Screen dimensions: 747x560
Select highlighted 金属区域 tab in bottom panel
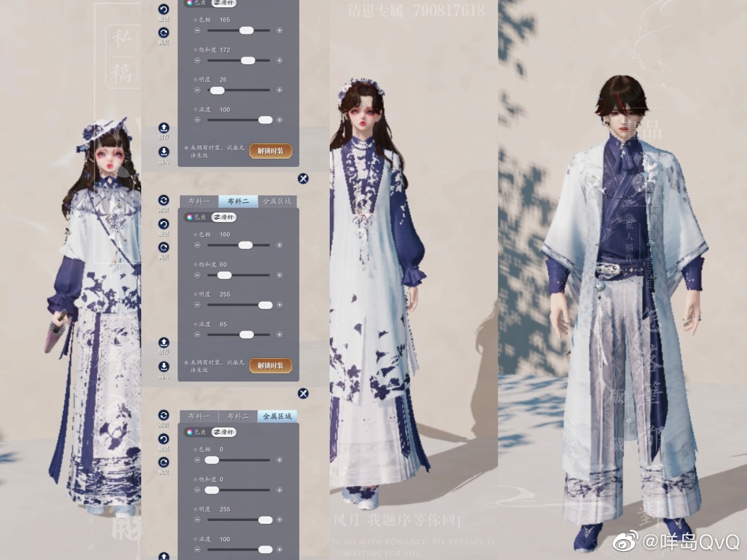click(x=277, y=416)
